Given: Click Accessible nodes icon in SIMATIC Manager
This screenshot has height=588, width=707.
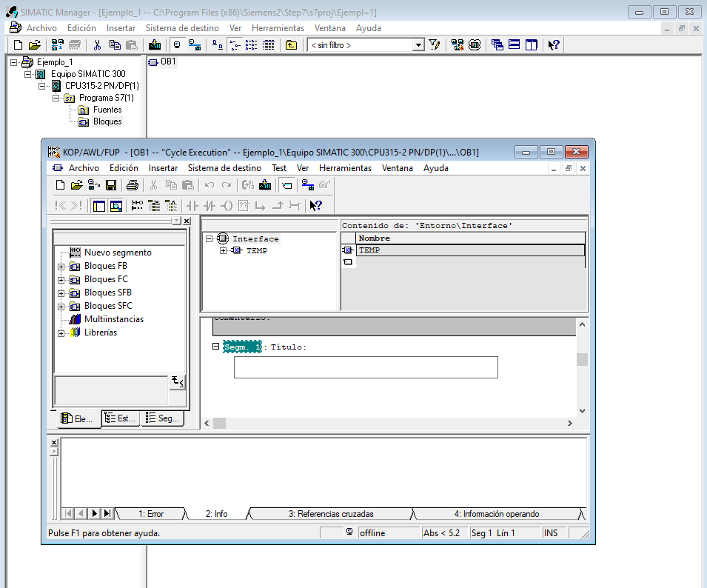Looking at the screenshot, I should point(57,45).
